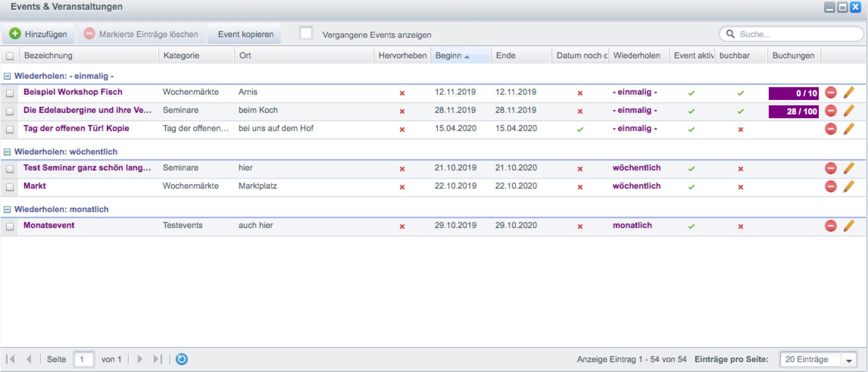868x372 pixels.
Task: Click the next page arrow icon
Action: point(140,359)
